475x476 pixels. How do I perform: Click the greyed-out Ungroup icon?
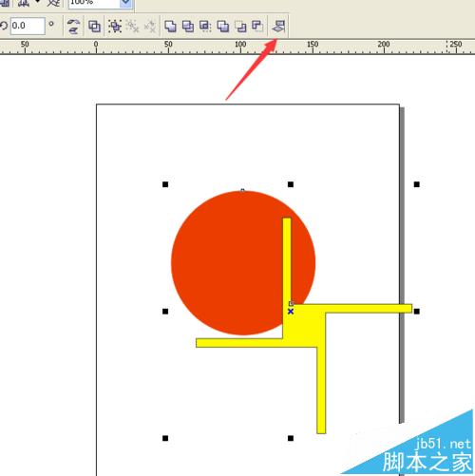[x=132, y=26]
